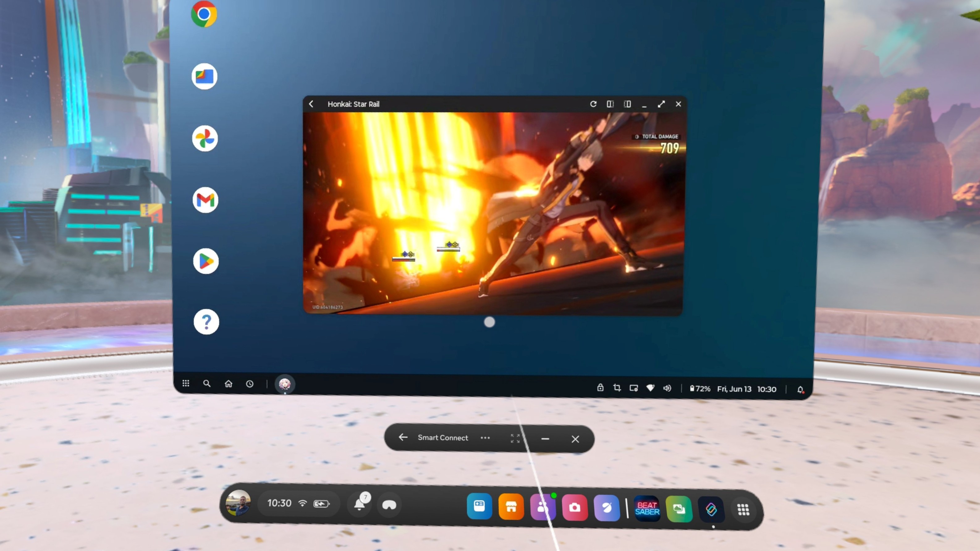The height and width of the screenshot is (551, 980).
Task: Go to home in the desktop taskbar
Action: click(x=228, y=384)
